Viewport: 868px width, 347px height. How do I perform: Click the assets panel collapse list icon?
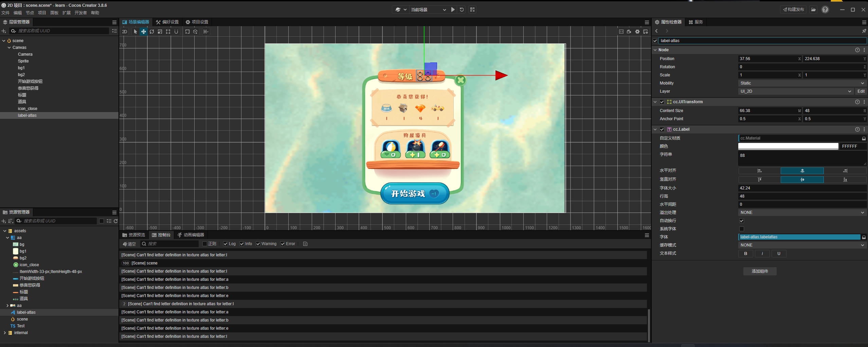109,221
